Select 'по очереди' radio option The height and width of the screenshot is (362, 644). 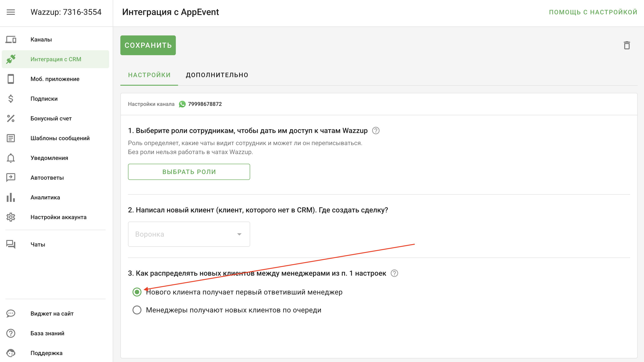(x=137, y=310)
